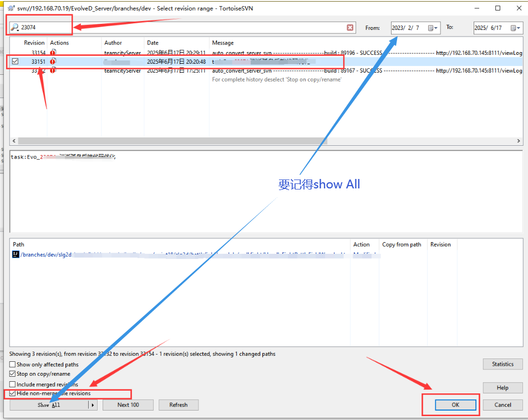
Task: Select revision 33154 row
Action: pos(266,53)
